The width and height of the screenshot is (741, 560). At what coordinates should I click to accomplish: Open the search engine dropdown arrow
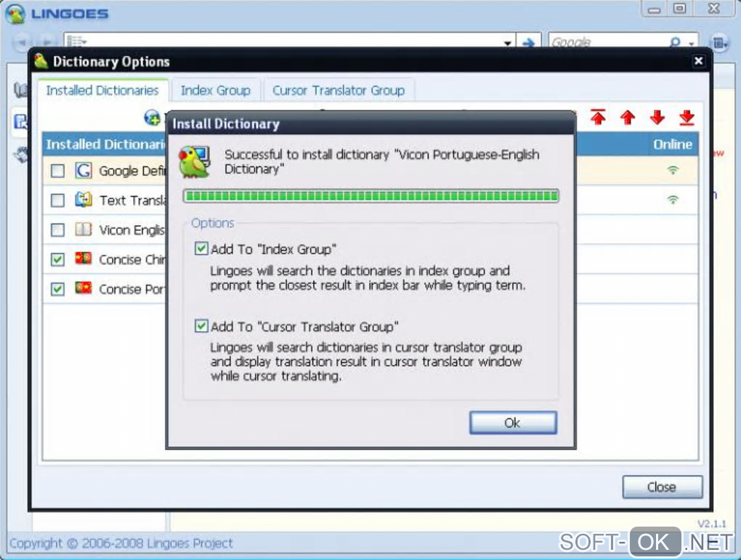(692, 44)
